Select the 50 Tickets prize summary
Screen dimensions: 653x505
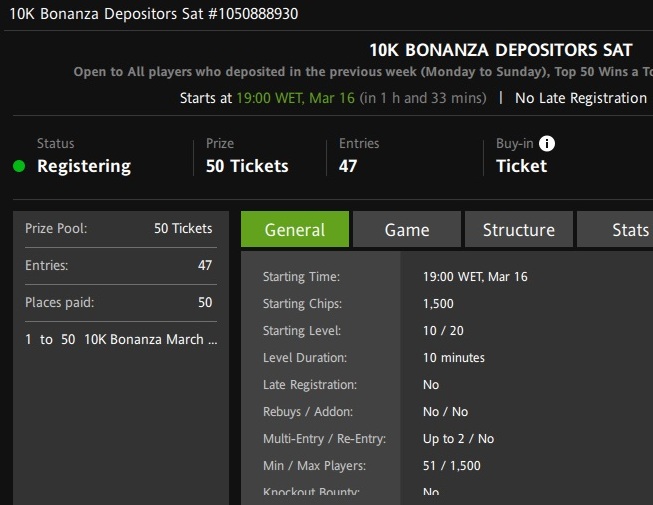[x=247, y=166]
